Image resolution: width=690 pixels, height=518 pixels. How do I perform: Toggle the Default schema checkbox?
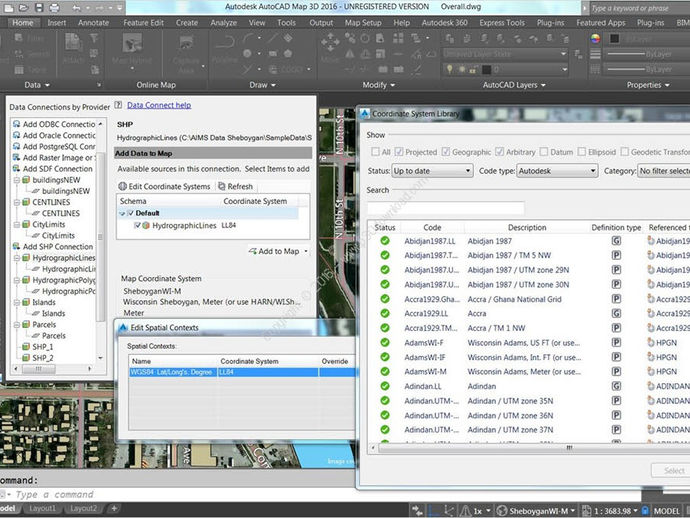coord(130,213)
